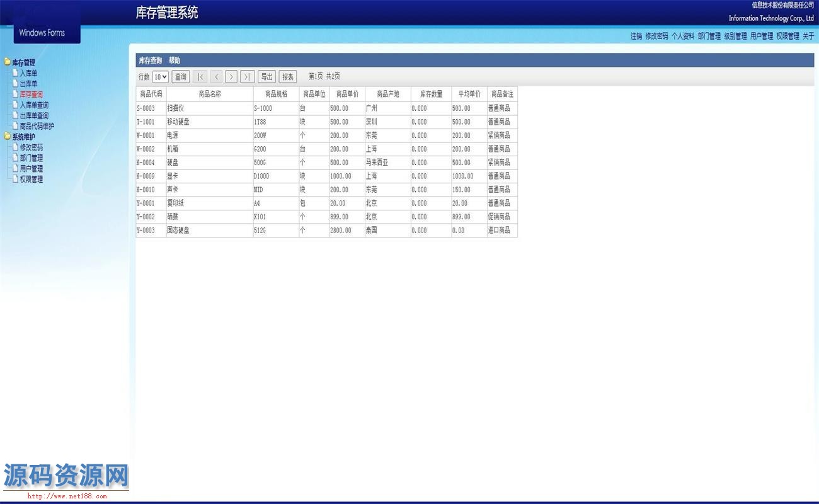This screenshot has height=504, width=819.
Task: Open 出库单查询 in the sidebar tree
Action: (34, 116)
